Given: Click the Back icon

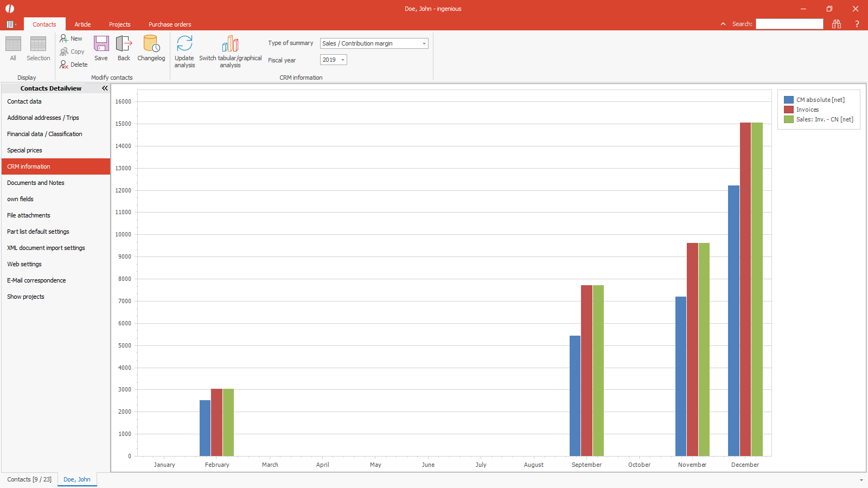Looking at the screenshot, I should click(x=124, y=44).
